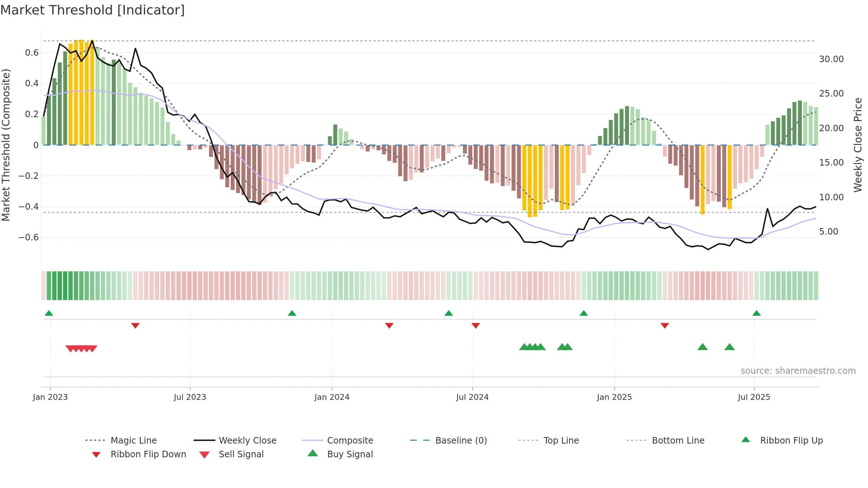Viewport: 868px width, 488px height.
Task: Click the Buy Signal marker near late April 2025
Action: [x=702, y=347]
